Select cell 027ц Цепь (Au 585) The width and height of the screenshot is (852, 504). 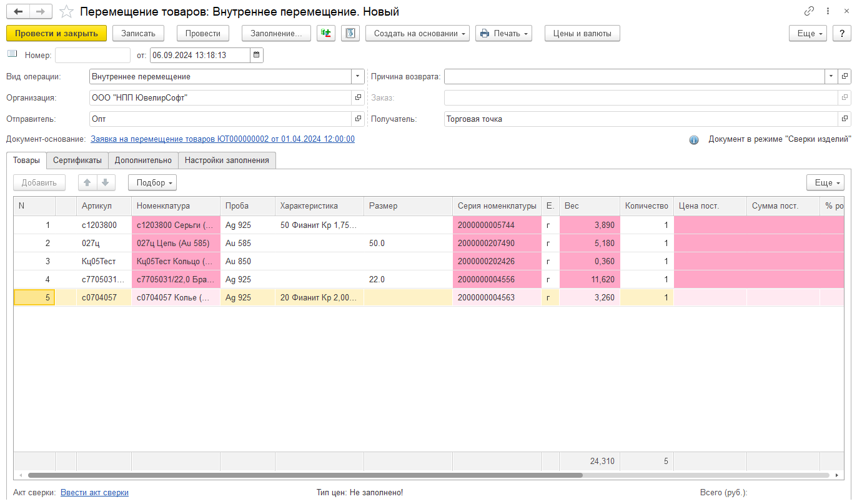[176, 243]
